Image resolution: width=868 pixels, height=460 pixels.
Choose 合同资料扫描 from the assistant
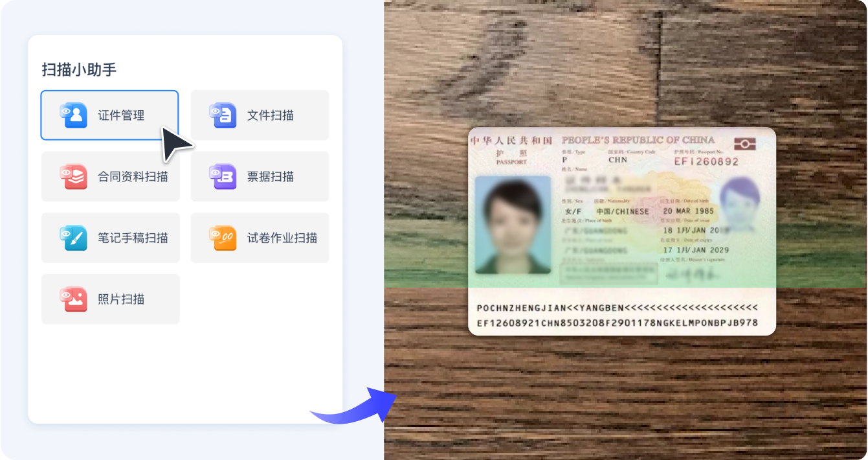pos(111,177)
